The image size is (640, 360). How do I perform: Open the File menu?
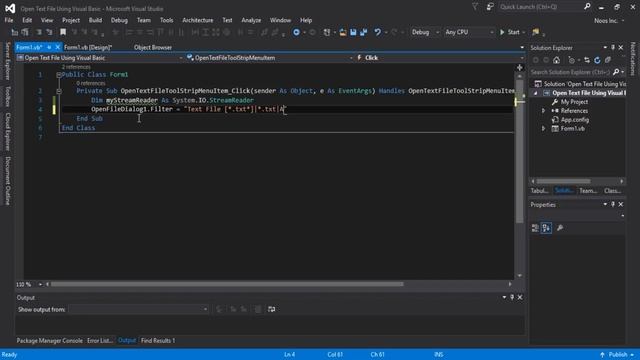coord(9,20)
